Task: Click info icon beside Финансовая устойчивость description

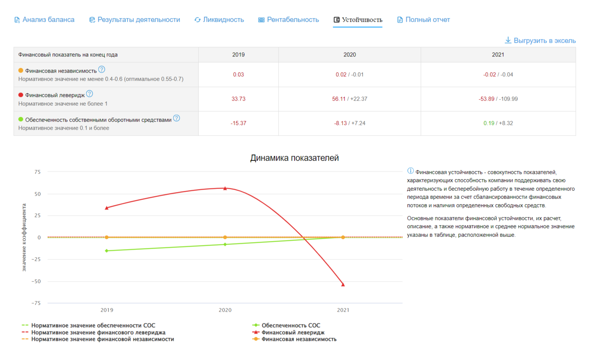Action: (410, 171)
